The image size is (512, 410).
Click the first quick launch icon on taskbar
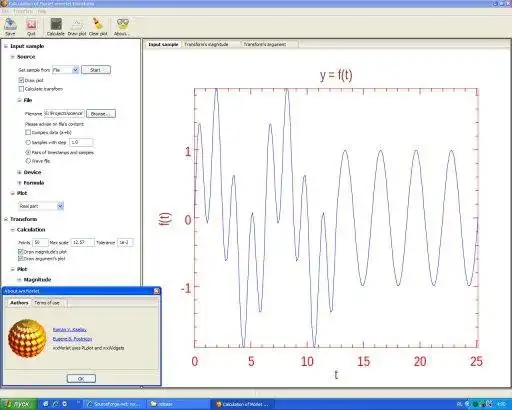click(x=46, y=404)
